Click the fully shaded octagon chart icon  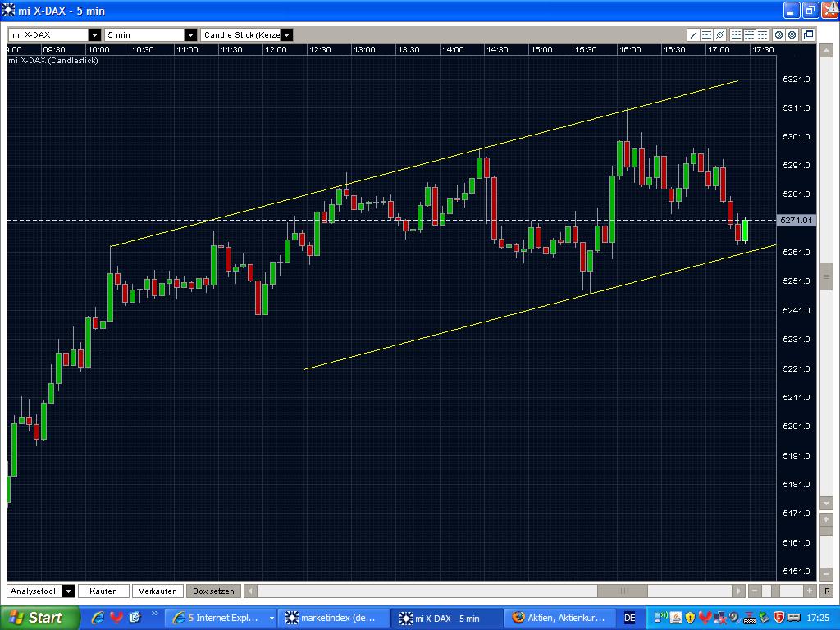tap(792, 35)
